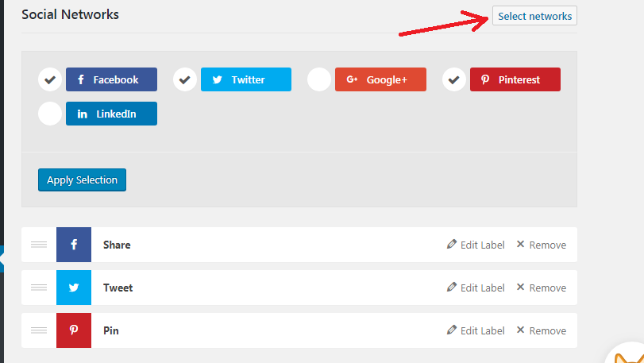Click the Twitter bird icon in Tweet row

(74, 288)
